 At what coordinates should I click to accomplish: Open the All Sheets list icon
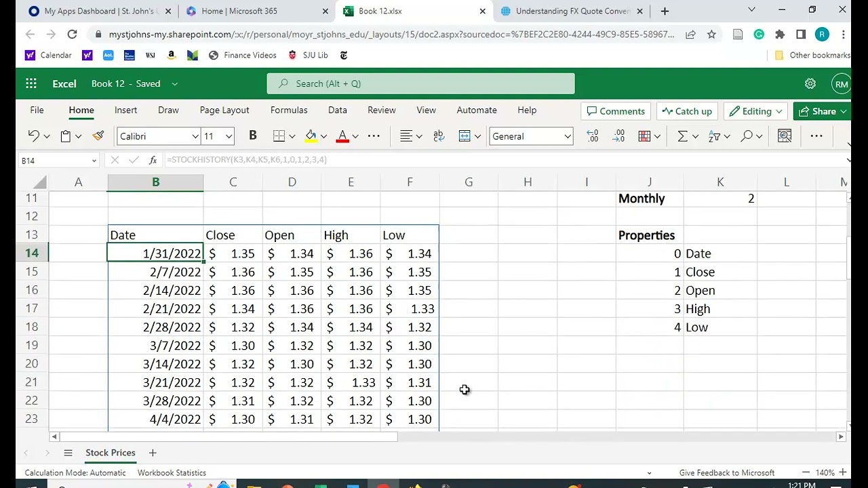coord(68,453)
